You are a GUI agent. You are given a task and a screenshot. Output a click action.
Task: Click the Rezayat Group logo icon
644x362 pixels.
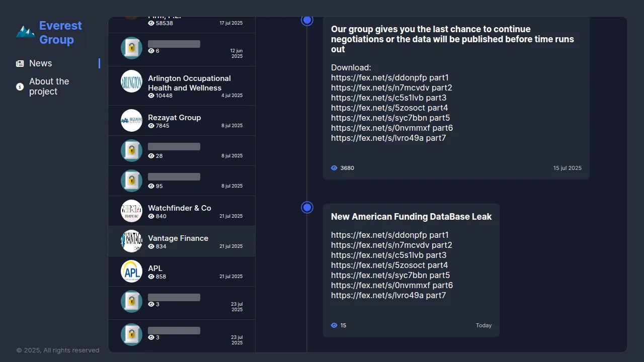(131, 120)
